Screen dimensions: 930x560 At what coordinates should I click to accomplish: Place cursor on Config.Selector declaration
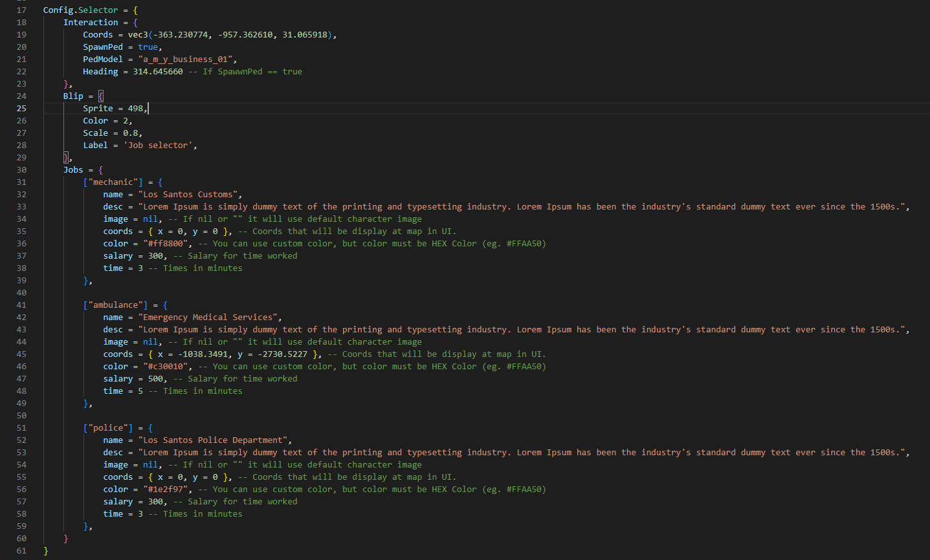point(80,10)
